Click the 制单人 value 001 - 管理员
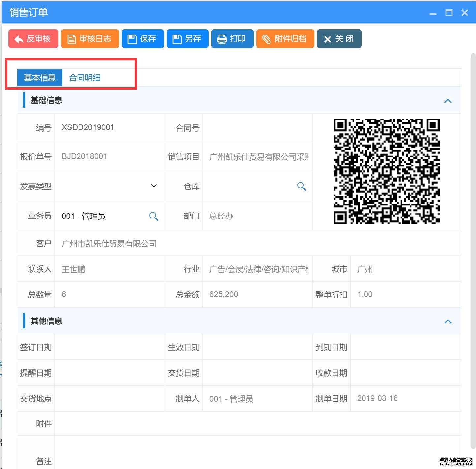 (231, 399)
